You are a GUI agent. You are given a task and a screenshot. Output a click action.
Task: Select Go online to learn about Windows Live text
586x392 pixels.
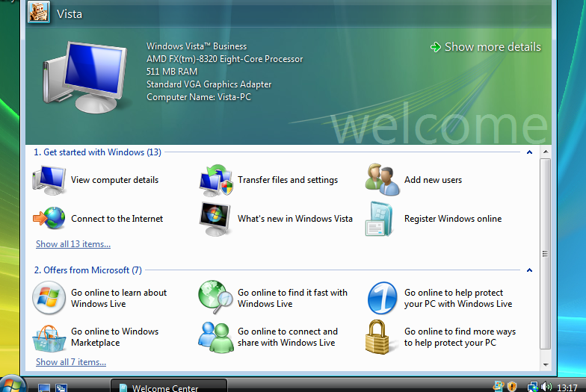(x=119, y=299)
